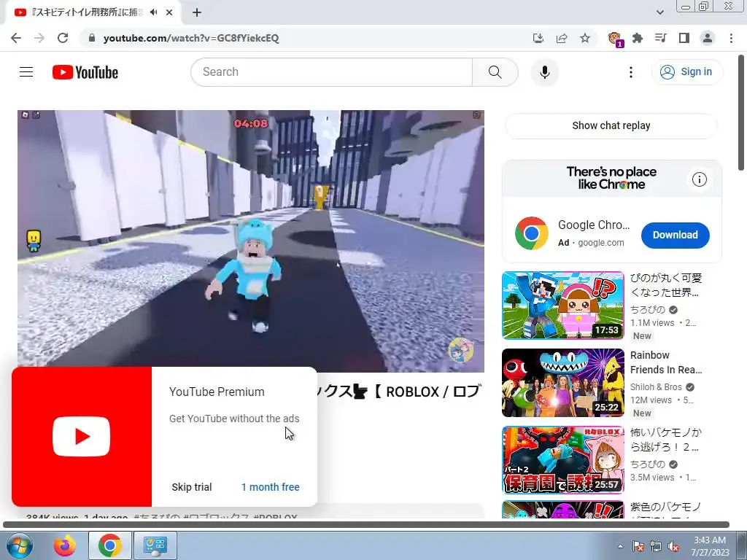Click the share page icon in address bar
This screenshot has height=560, width=747.
tap(562, 38)
